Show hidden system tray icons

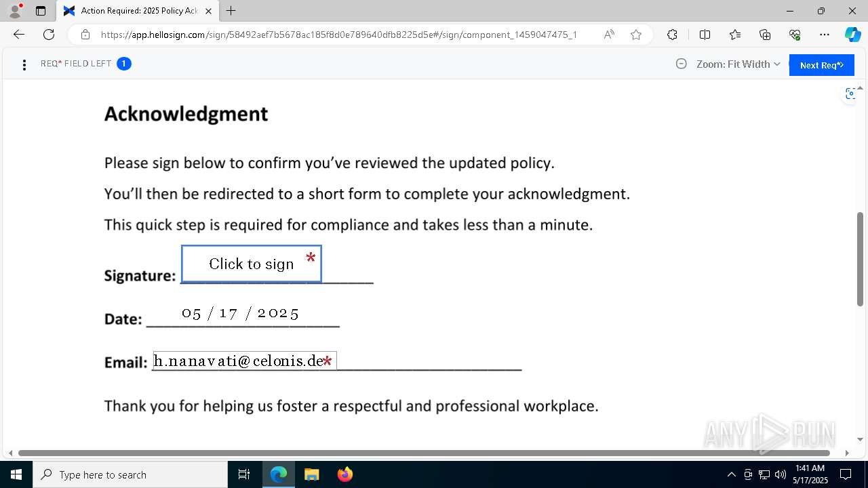click(x=731, y=474)
